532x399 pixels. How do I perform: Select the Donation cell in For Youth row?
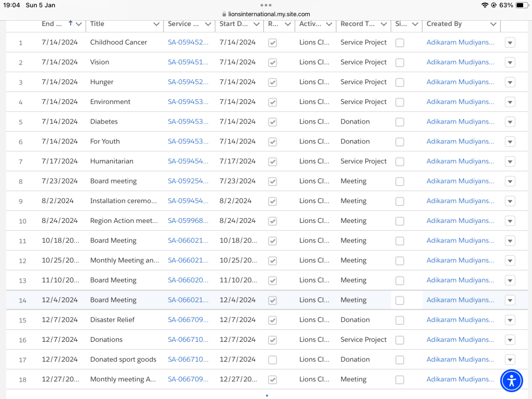pyautogui.click(x=355, y=141)
